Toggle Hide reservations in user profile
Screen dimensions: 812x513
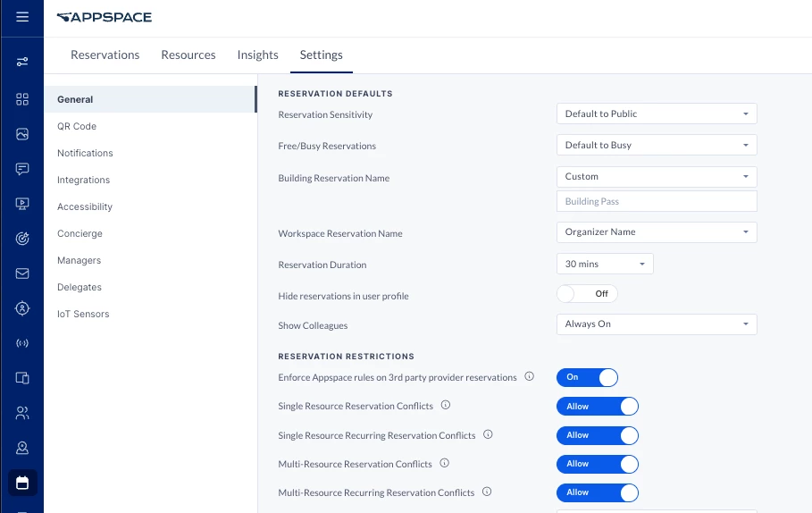click(x=587, y=294)
